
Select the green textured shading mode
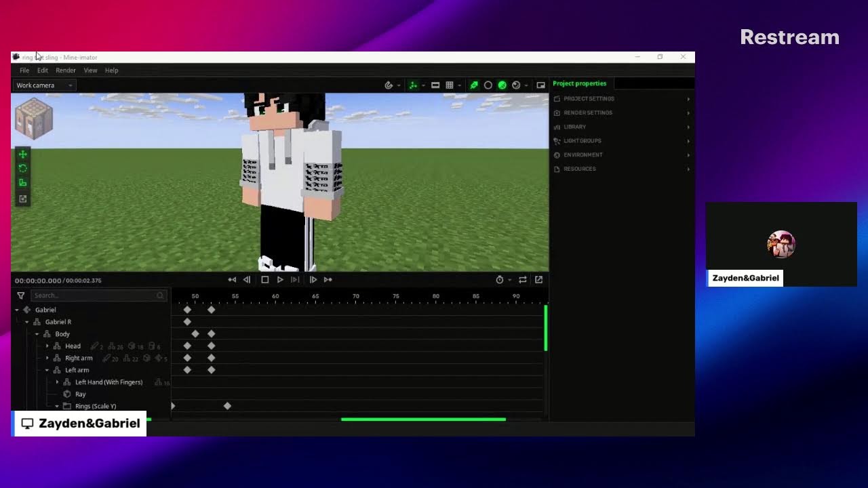[502, 85]
